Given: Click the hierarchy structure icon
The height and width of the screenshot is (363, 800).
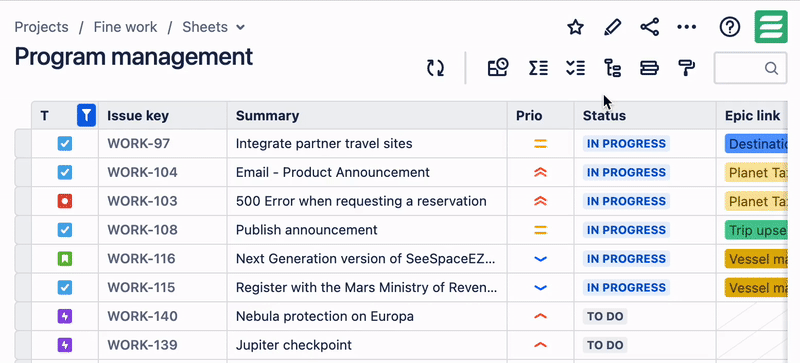Looking at the screenshot, I should pos(612,68).
